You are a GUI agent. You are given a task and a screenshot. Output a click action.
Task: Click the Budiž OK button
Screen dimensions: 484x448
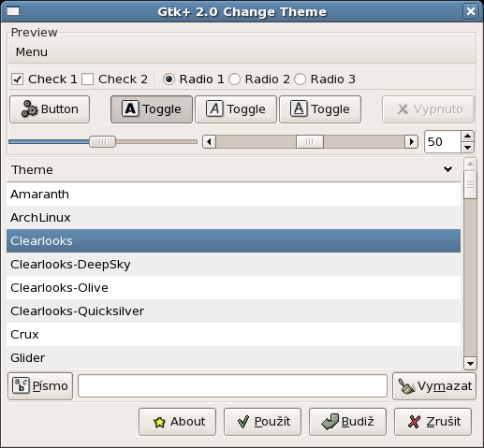(x=347, y=422)
